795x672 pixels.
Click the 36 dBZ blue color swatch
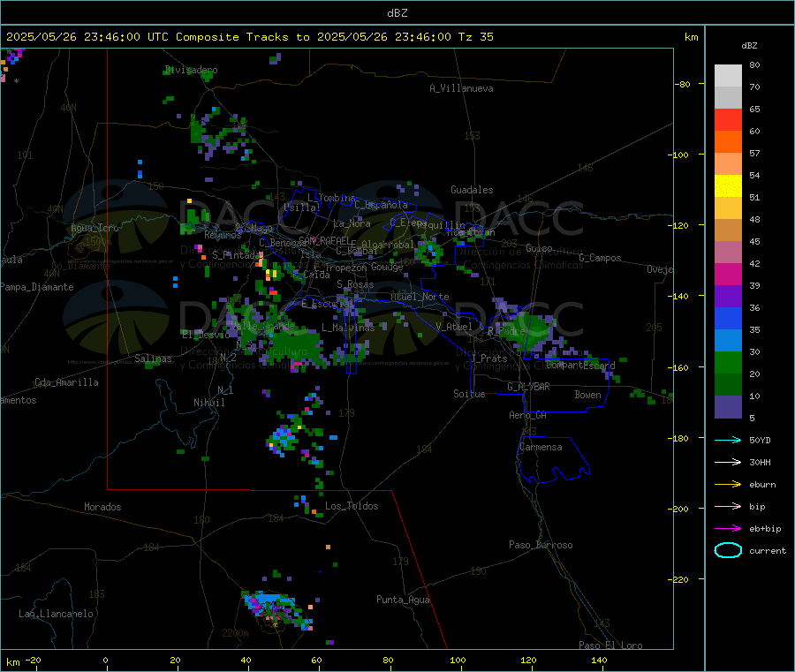[728, 318]
